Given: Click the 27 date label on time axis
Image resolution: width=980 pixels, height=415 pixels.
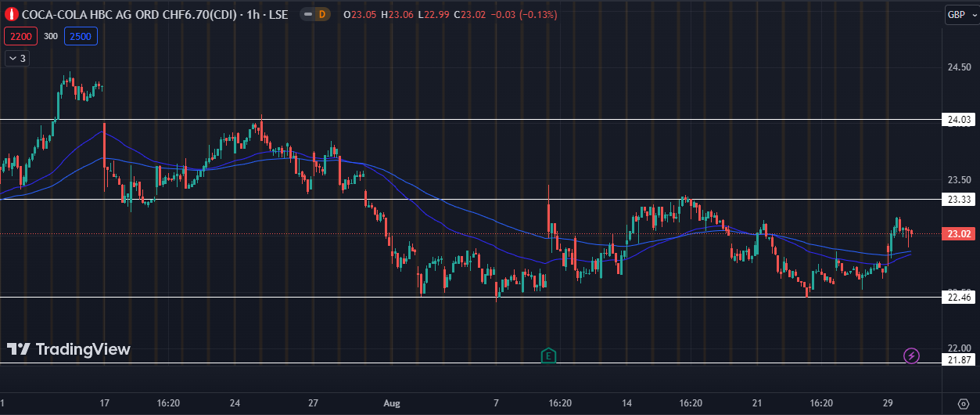Looking at the screenshot, I should tap(313, 403).
